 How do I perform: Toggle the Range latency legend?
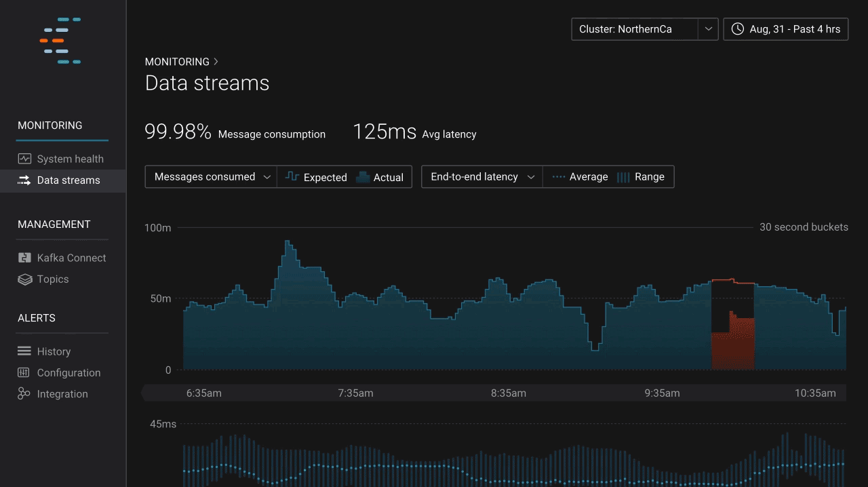click(x=640, y=177)
